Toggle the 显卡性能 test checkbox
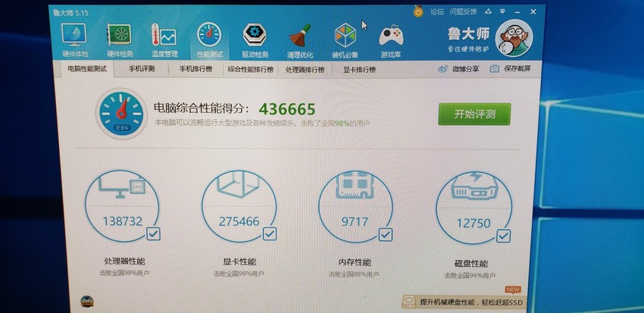Image resolution: width=644 pixels, height=313 pixels. (x=270, y=234)
